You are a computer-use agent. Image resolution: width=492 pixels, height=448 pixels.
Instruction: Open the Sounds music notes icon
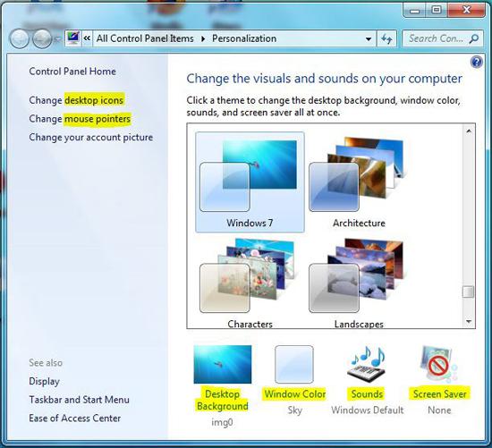pyautogui.click(x=367, y=365)
